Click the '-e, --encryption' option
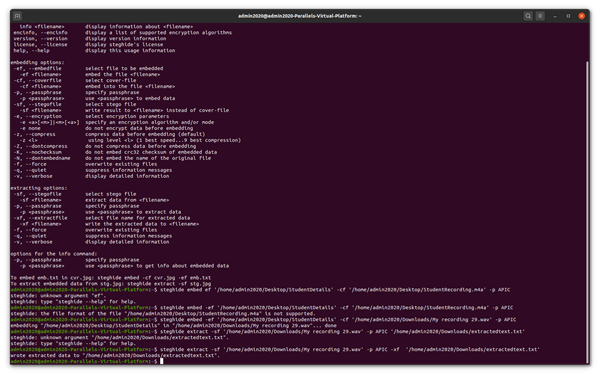This screenshot has width=601, height=377. (38, 116)
